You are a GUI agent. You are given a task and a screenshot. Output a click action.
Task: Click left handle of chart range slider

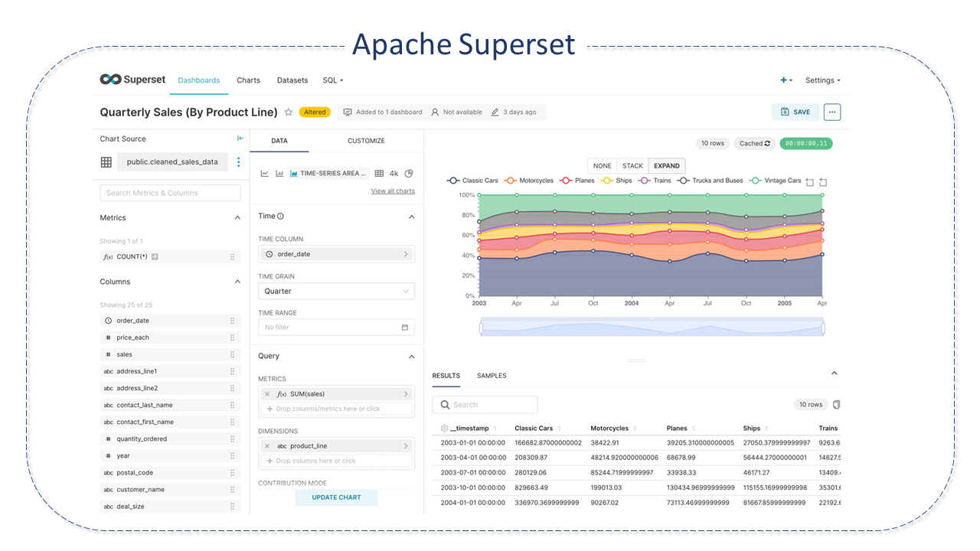click(482, 328)
